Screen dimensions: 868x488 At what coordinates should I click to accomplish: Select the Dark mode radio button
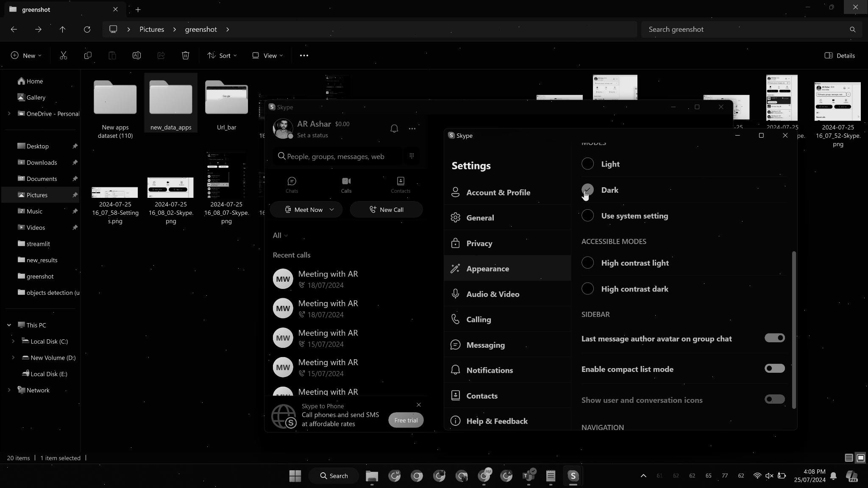click(587, 190)
